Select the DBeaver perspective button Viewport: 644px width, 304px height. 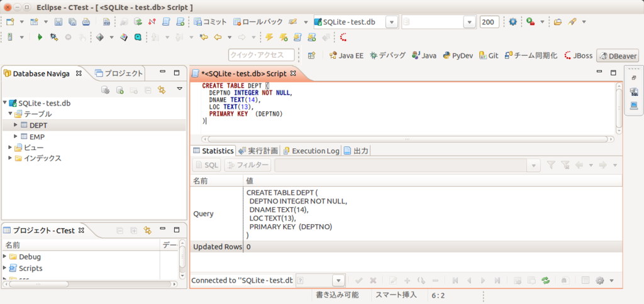tap(618, 55)
